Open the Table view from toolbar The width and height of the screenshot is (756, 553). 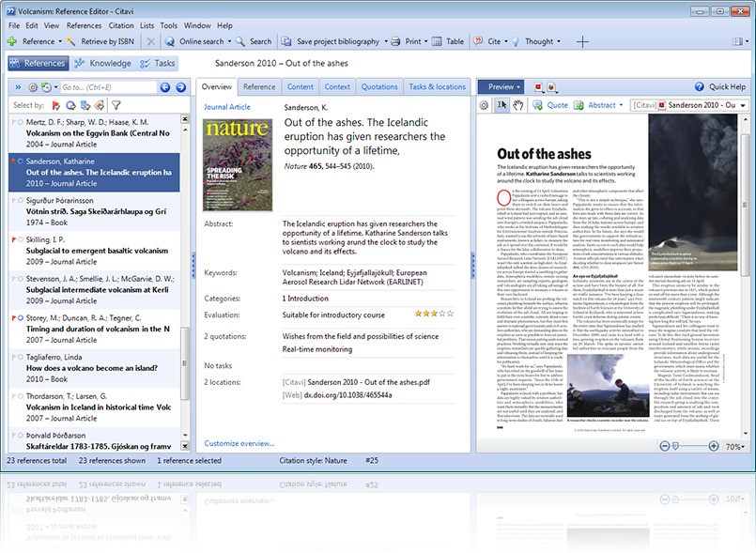point(445,41)
